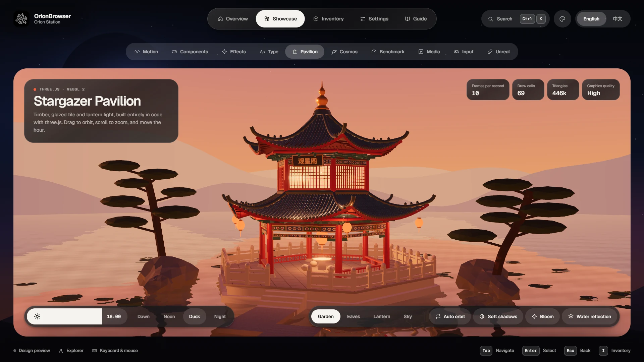Image resolution: width=644 pixels, height=362 pixels.
Task: Toggle the Bloom effect
Action: 542,316
